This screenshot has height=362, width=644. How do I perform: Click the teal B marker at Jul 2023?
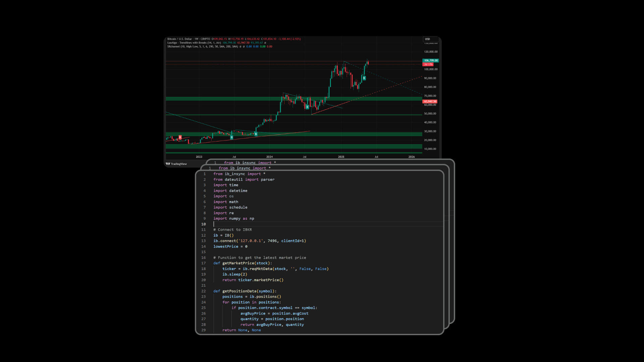click(231, 137)
